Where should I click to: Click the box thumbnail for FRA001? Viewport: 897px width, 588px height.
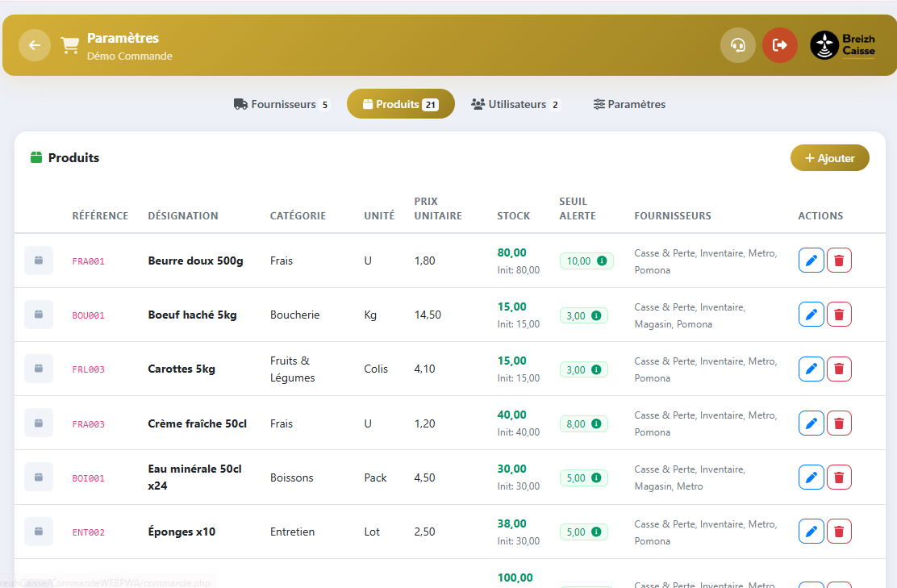39,261
